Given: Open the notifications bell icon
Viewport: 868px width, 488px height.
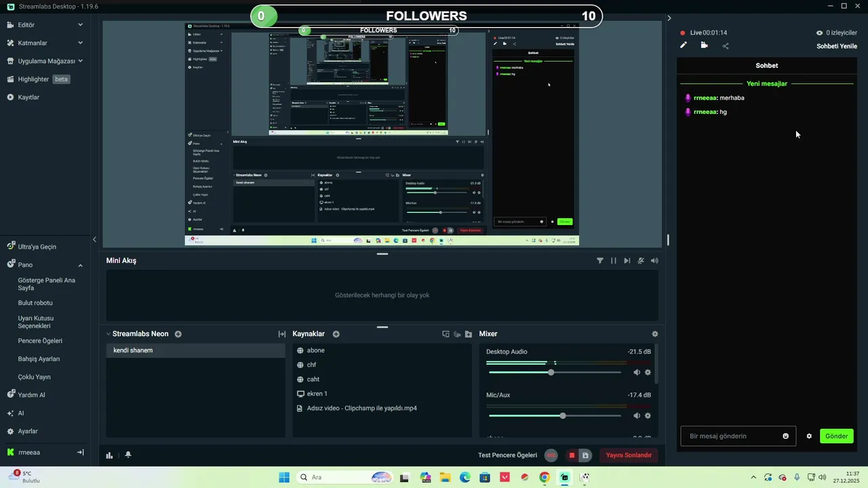Looking at the screenshot, I should pyautogui.click(x=128, y=455).
